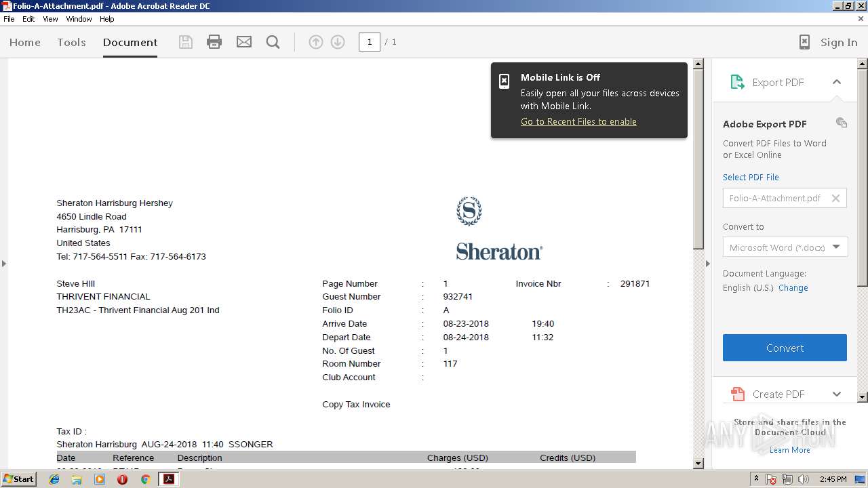Click guest number 932741 text
The image size is (868, 488).
pos(458,297)
